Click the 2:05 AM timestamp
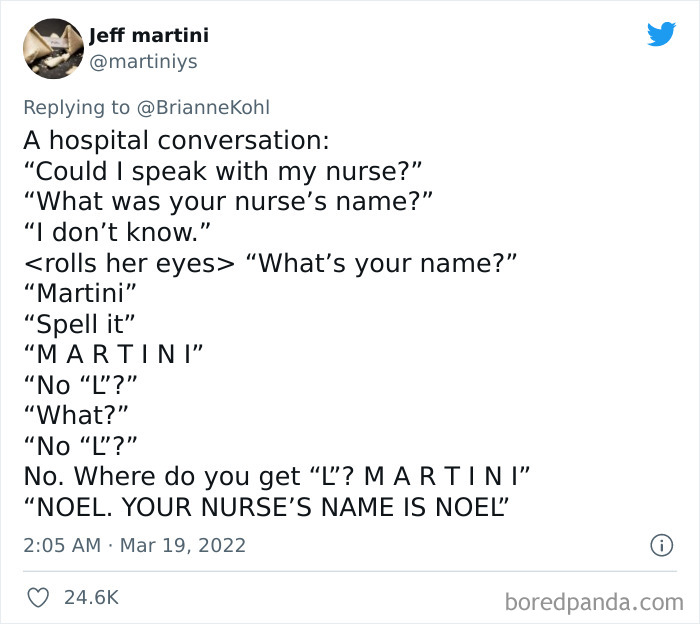This screenshot has height=624, width=700. 62,545
